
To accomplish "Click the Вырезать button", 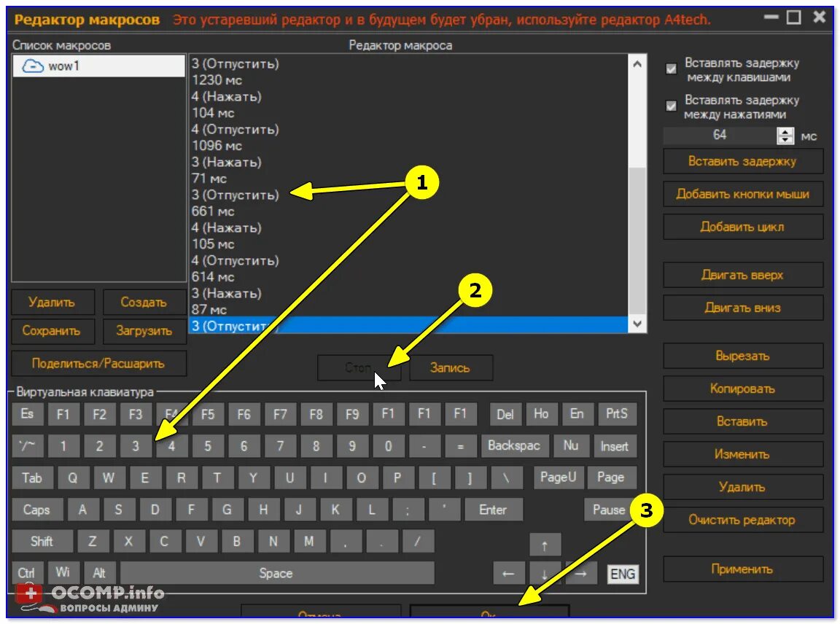I will [x=742, y=356].
